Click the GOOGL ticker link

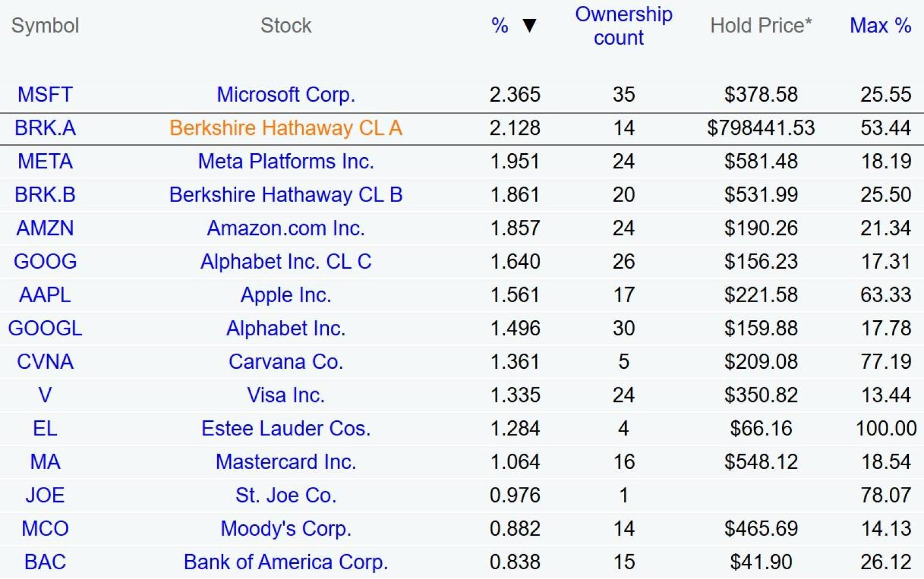pos(45,328)
